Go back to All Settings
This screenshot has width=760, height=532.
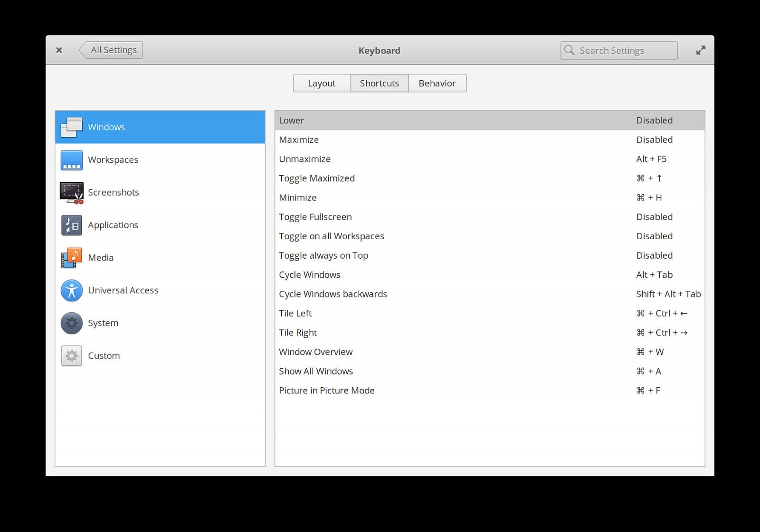(111, 49)
